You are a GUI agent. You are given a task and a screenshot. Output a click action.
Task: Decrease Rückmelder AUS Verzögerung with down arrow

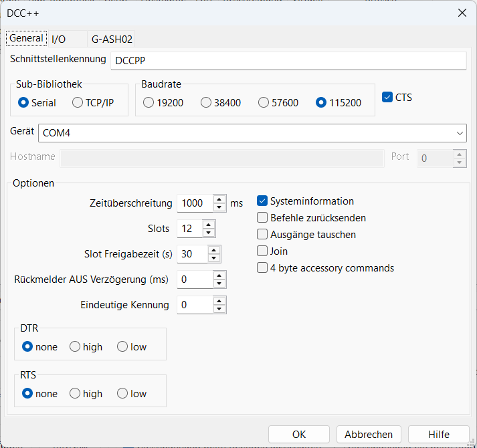tap(219, 284)
